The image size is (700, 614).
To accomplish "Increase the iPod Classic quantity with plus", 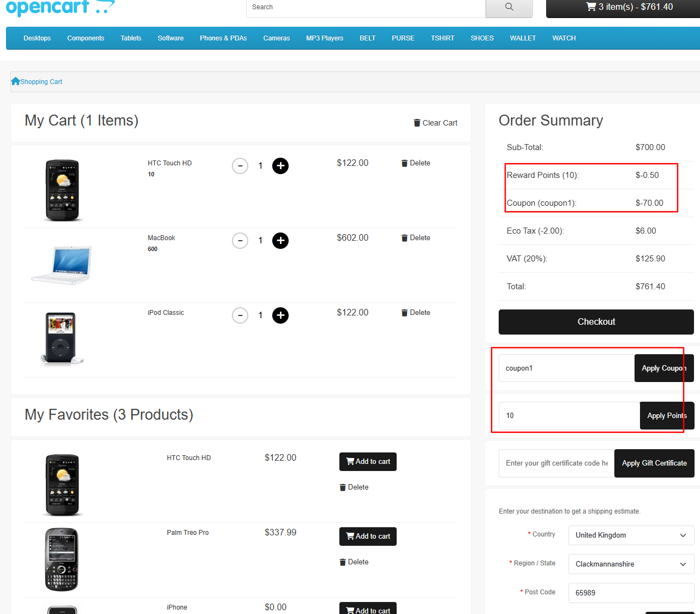I will (280, 315).
